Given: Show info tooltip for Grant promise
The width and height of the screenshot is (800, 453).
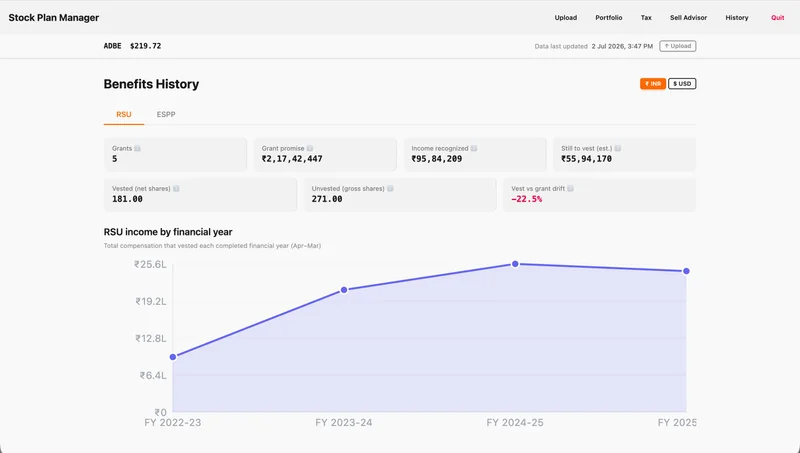Looking at the screenshot, I should [x=310, y=148].
